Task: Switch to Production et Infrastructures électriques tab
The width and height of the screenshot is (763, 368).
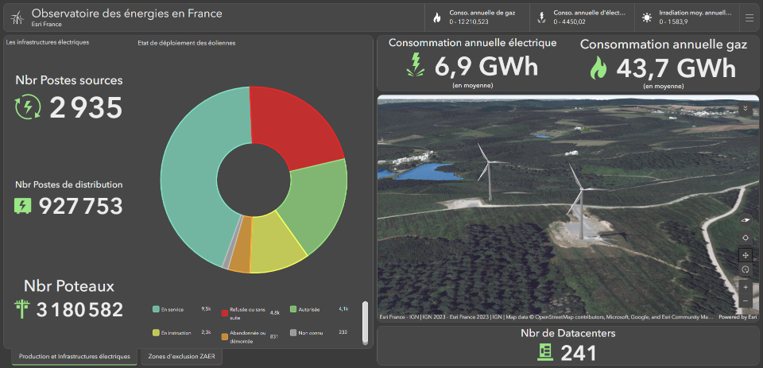Action: pyautogui.click(x=74, y=356)
